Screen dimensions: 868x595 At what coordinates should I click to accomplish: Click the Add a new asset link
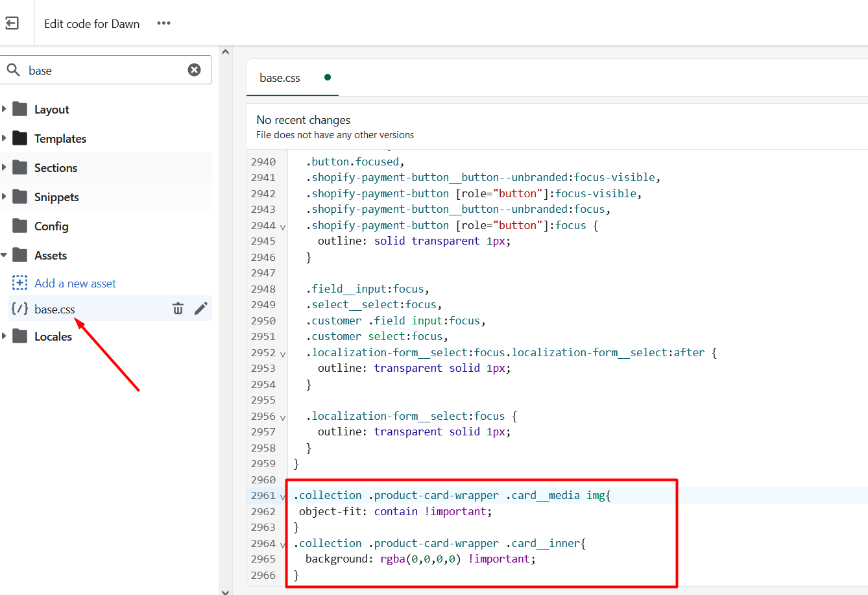[x=75, y=284]
